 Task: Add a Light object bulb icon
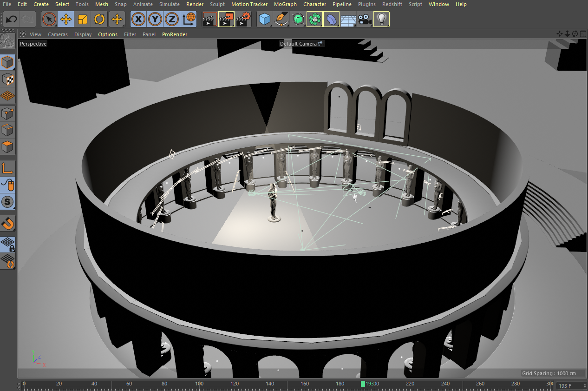[x=382, y=19]
